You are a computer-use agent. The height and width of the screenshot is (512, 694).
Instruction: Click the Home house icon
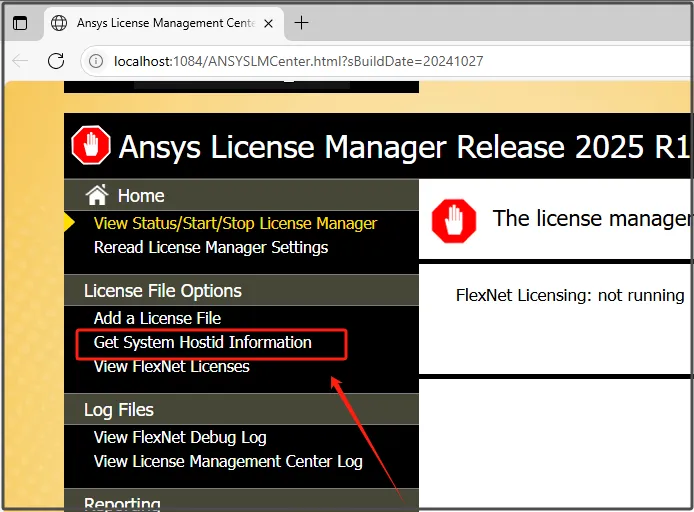click(97, 195)
